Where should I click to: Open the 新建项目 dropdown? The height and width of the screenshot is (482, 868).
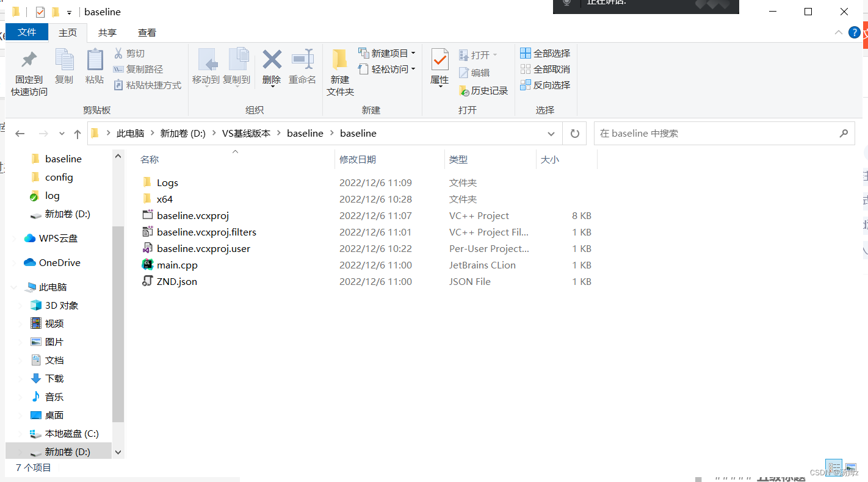pyautogui.click(x=386, y=53)
